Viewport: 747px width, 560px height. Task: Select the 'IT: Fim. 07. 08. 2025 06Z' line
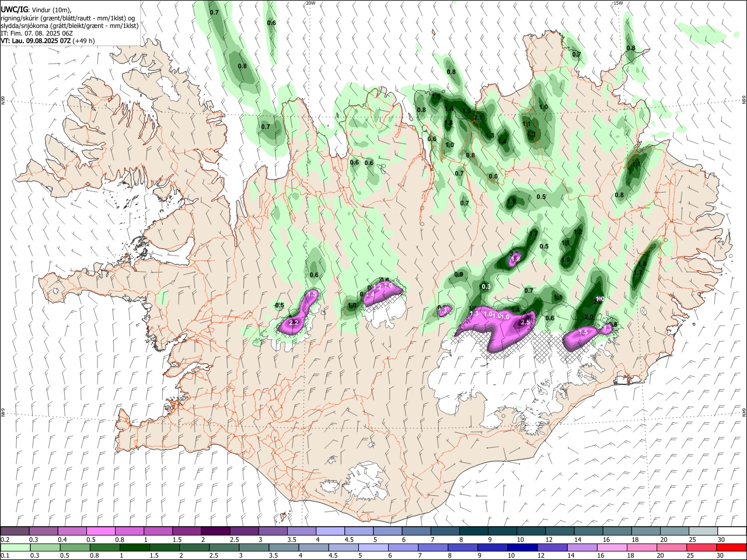click(x=37, y=33)
